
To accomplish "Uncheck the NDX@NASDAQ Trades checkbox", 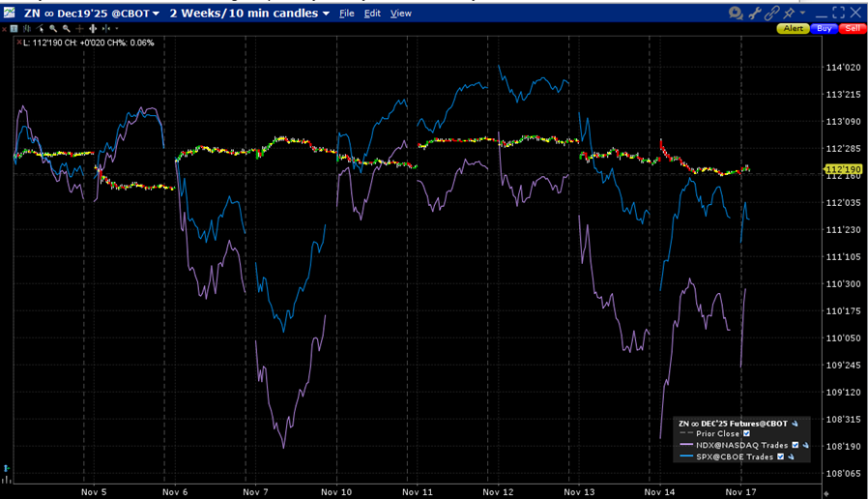I will (795, 445).
